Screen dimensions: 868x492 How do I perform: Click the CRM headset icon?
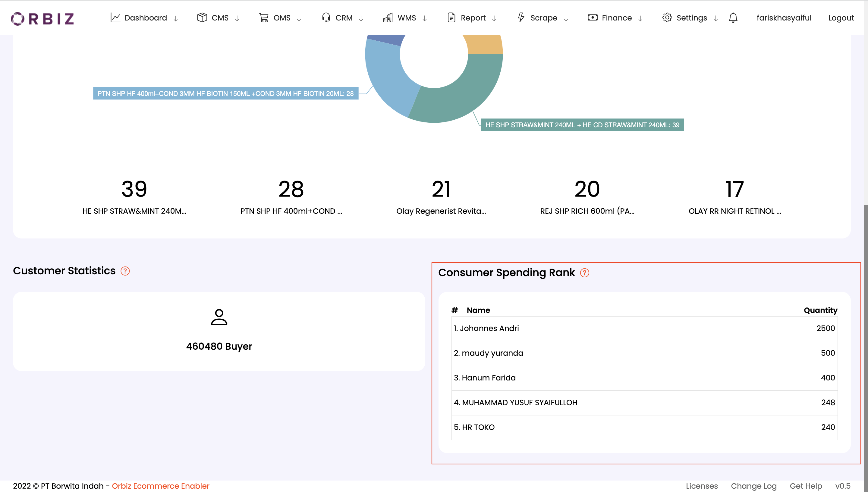point(325,17)
